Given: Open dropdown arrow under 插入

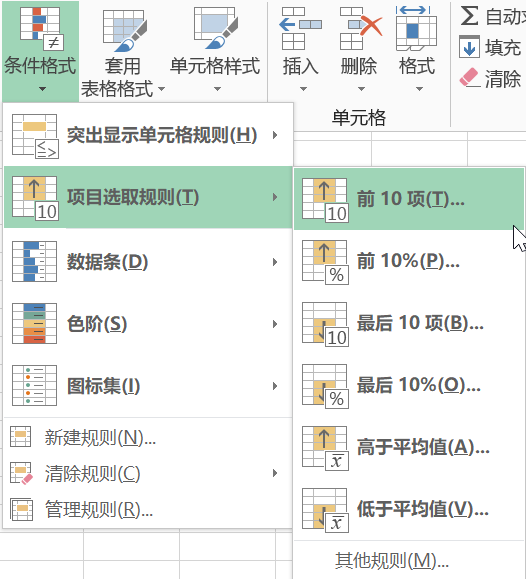Looking at the screenshot, I should pos(303,89).
